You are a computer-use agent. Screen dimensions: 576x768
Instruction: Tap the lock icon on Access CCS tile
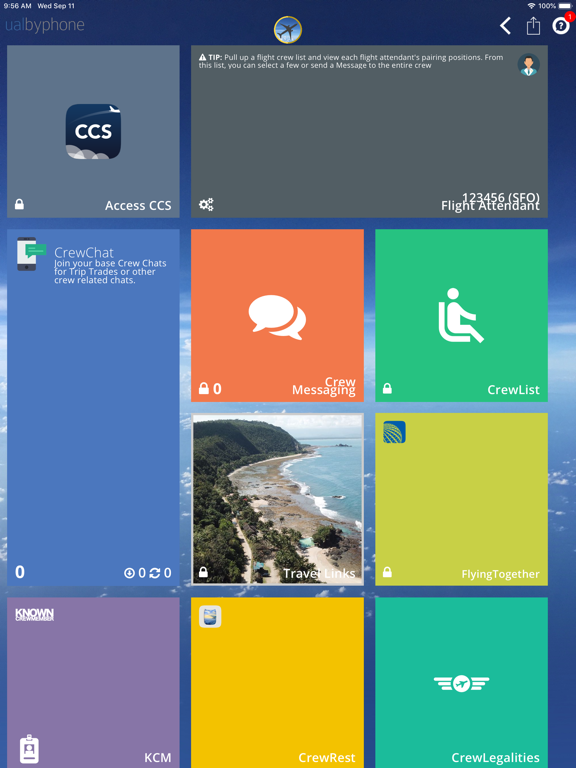19,204
